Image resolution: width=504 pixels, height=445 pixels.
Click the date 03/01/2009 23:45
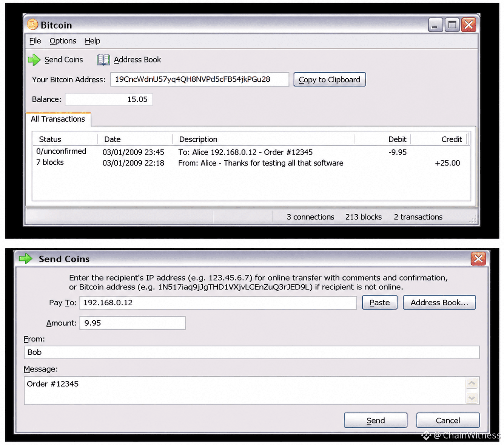coord(133,152)
